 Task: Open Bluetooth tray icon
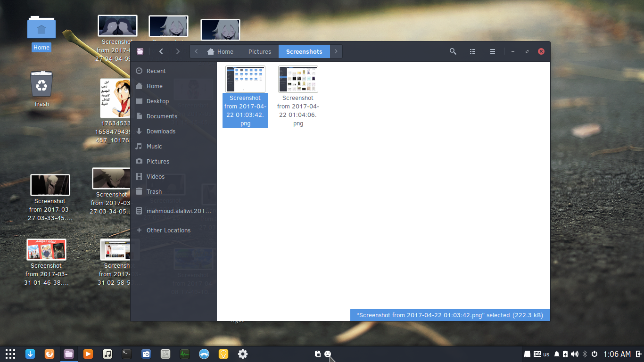point(585,354)
